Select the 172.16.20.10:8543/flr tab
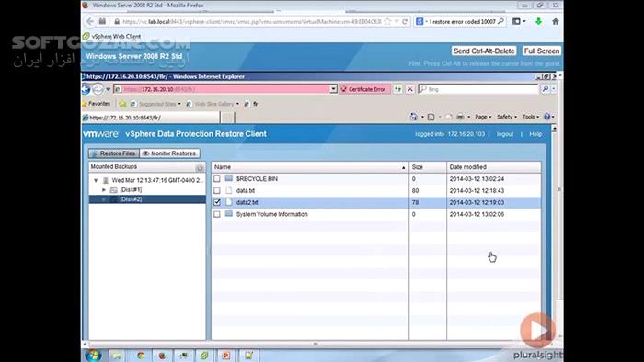The height and width of the screenshot is (362, 644). click(x=151, y=118)
